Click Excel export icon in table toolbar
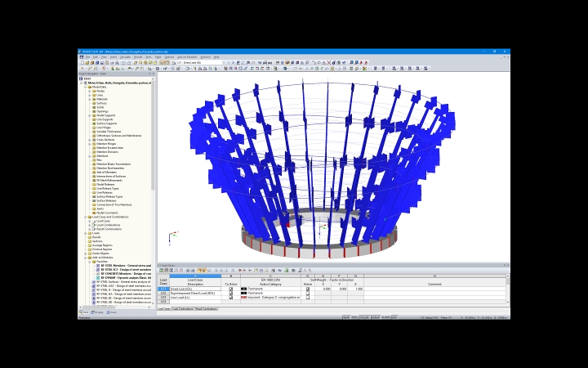 [x=287, y=271]
